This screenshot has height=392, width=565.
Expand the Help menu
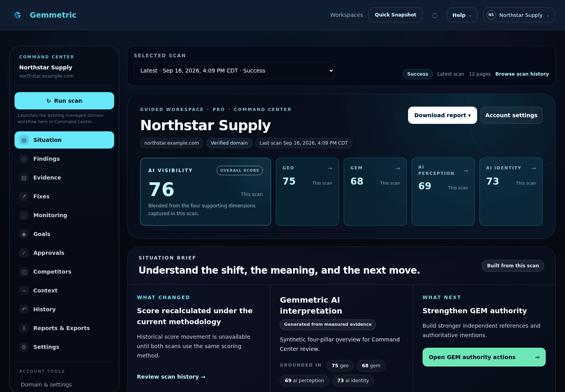click(x=462, y=15)
